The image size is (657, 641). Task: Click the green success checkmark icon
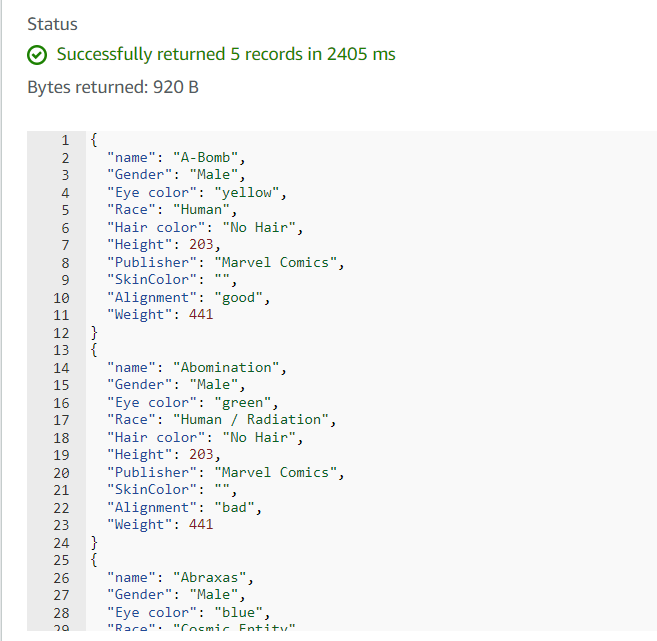[37, 55]
